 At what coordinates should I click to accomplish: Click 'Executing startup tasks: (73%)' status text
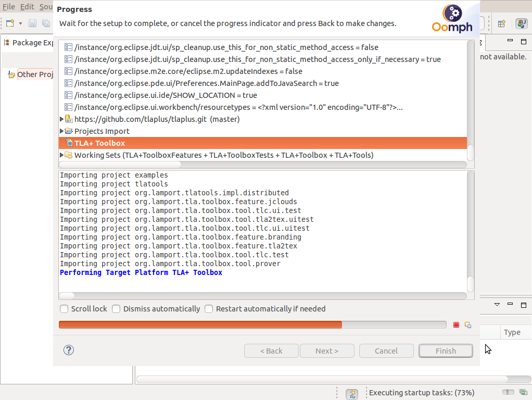point(422,393)
